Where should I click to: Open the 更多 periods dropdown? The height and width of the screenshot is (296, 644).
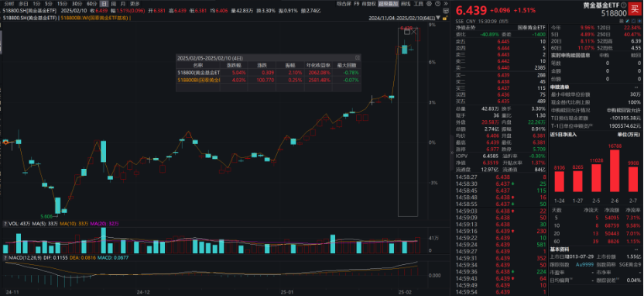click(135, 4)
